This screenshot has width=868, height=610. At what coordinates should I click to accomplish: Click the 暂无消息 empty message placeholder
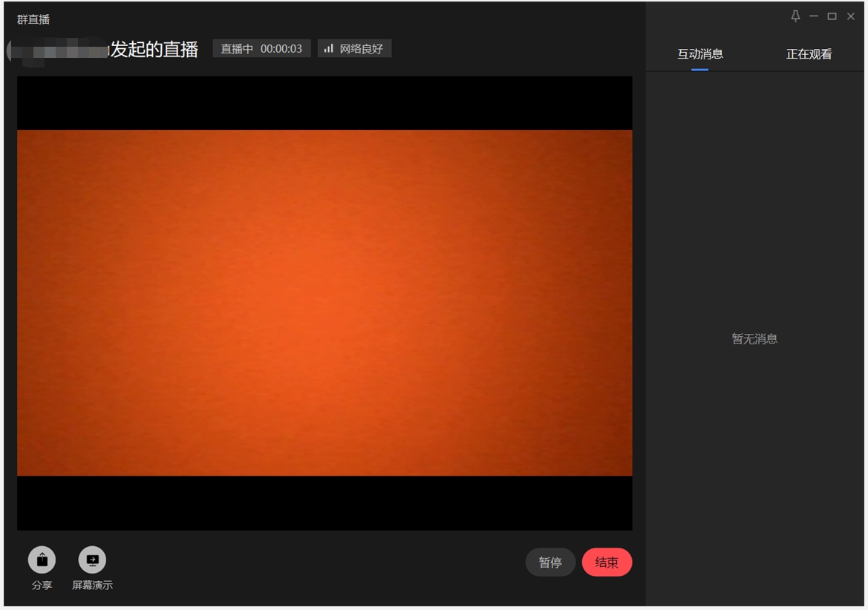[x=754, y=339]
